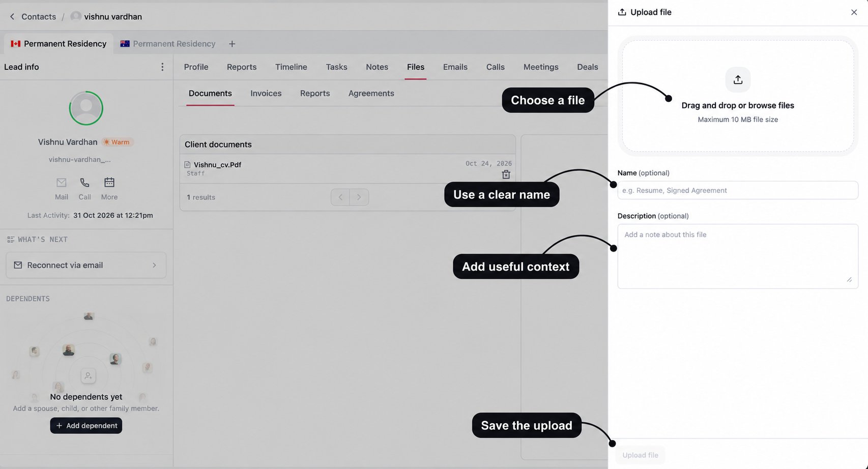Switch to the Agreements sub-tab

(x=371, y=94)
